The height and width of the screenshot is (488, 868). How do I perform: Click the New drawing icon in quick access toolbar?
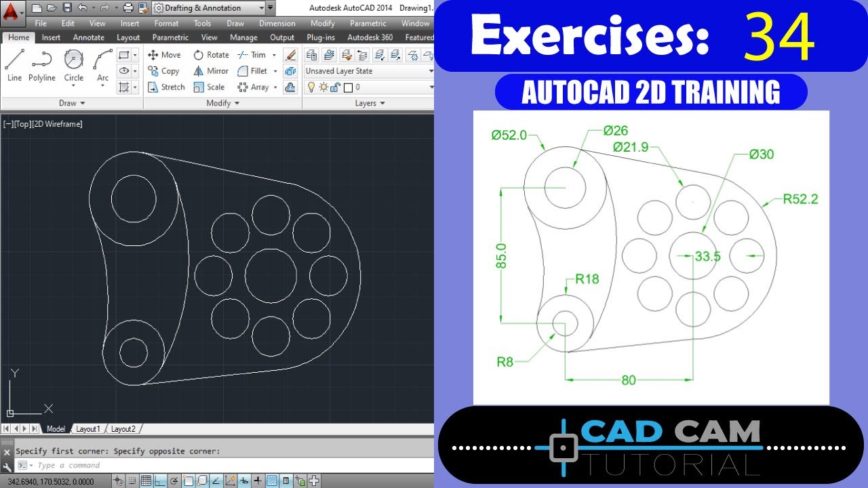pyautogui.click(x=37, y=8)
